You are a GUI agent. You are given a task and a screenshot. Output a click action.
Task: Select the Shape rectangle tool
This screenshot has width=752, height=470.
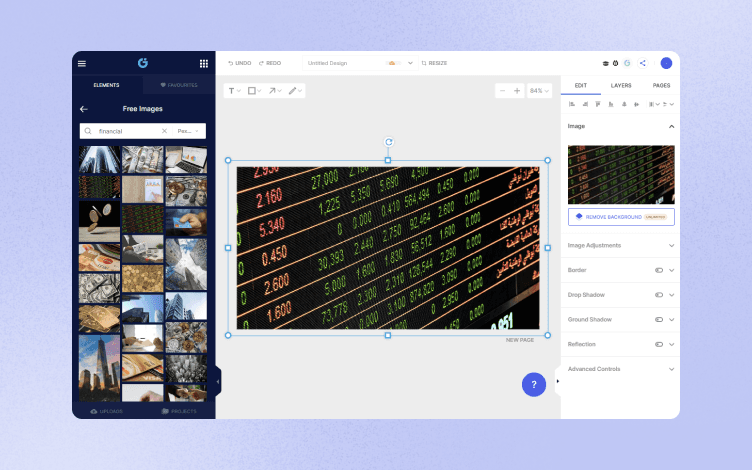point(254,91)
